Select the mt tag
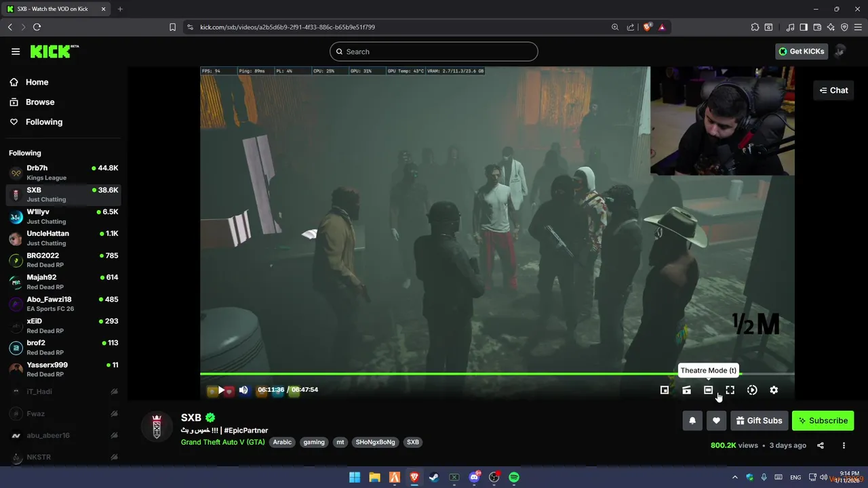This screenshot has width=868, height=488. 340,442
